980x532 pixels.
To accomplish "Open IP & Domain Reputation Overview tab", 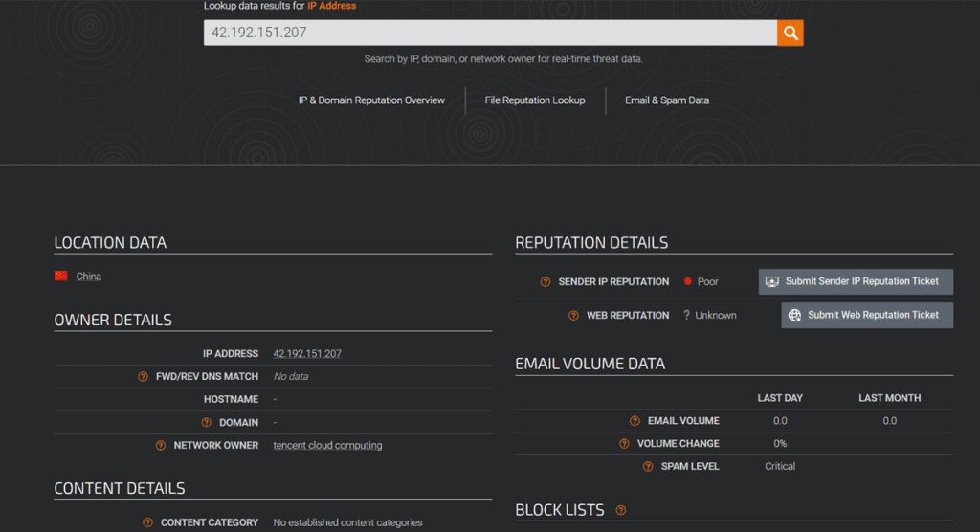I will (371, 100).
